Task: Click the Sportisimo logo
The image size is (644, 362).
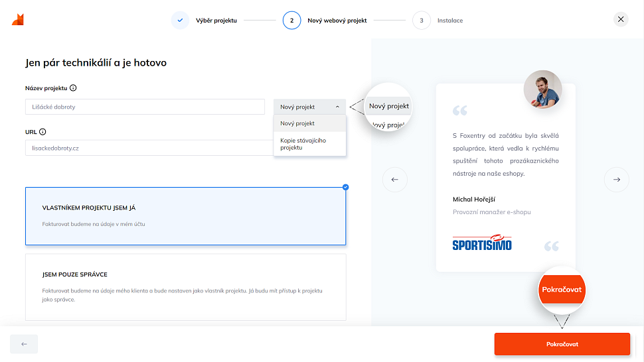Action: click(x=482, y=243)
